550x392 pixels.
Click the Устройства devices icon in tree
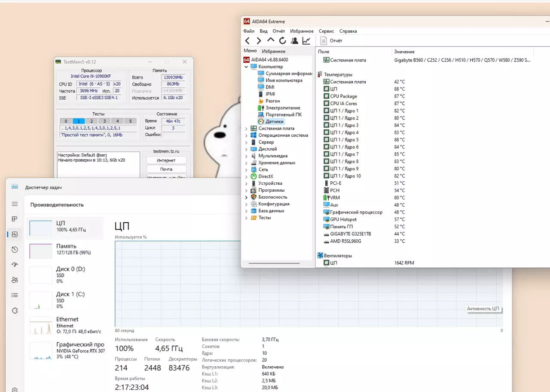point(254,184)
